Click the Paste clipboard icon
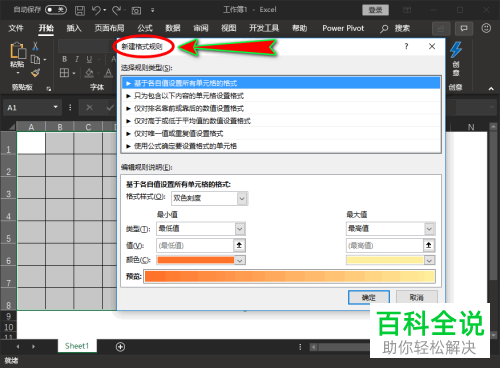Viewport: 500px width, 368px height. pos(18,51)
